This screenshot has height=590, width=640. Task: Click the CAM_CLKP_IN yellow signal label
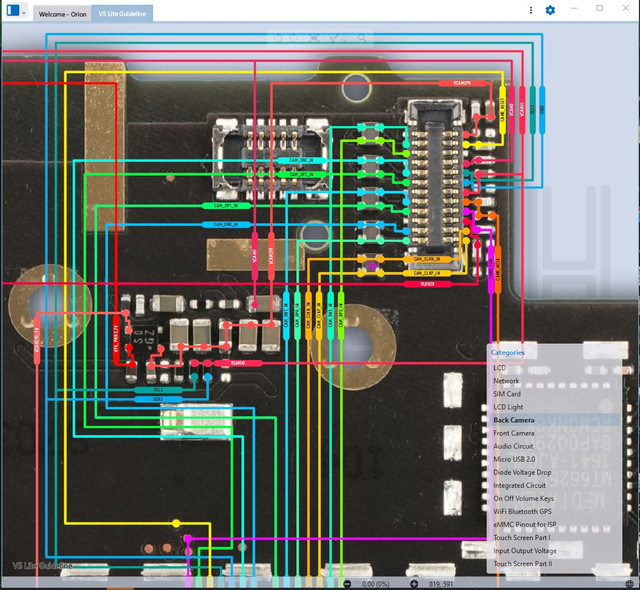(x=427, y=273)
